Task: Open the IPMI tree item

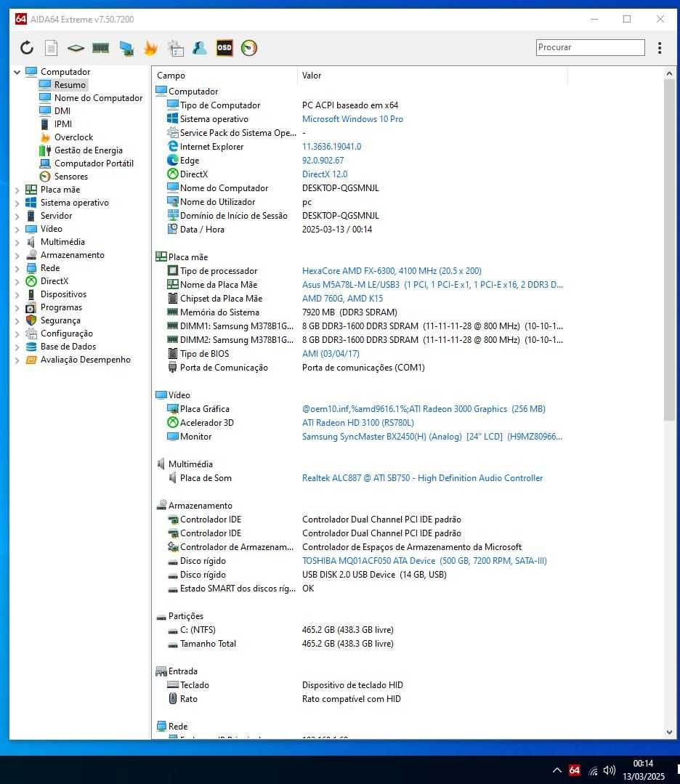Action: pyautogui.click(x=63, y=124)
